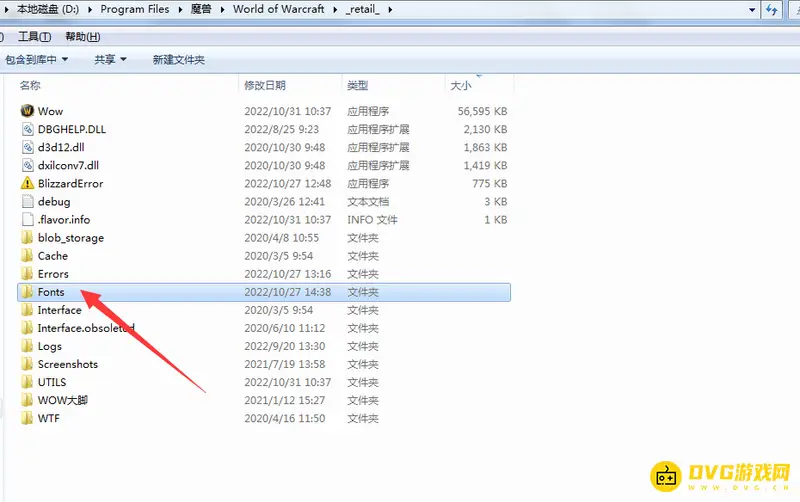This screenshot has width=800, height=502.
Task: Select the dxilconv7.dll file icon
Action: point(28,165)
